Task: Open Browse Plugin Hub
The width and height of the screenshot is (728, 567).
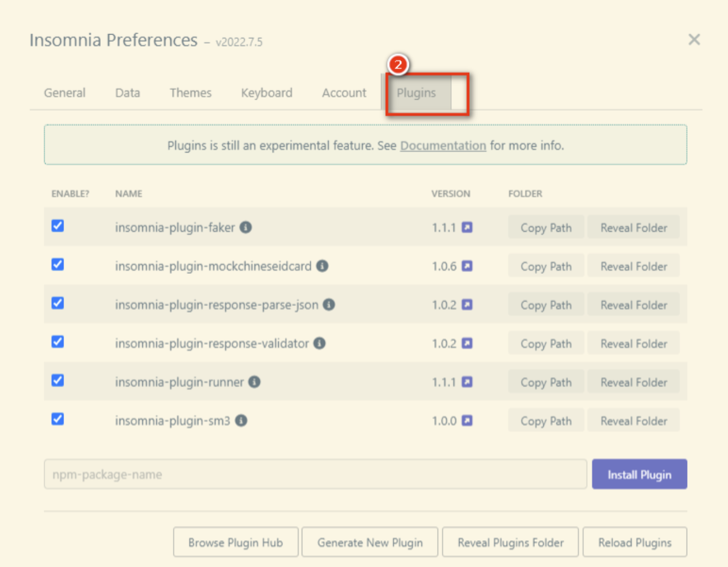Action: coord(236,542)
